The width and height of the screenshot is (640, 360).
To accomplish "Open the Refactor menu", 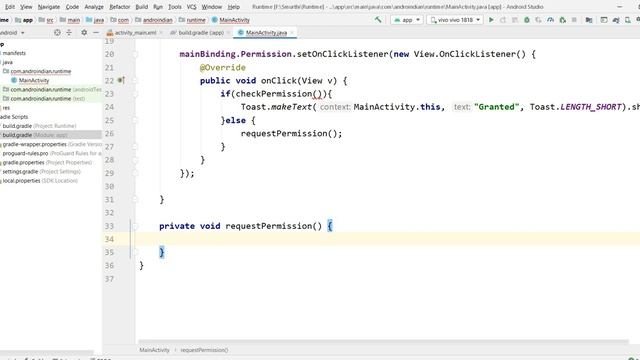I will pyautogui.click(x=120, y=7).
